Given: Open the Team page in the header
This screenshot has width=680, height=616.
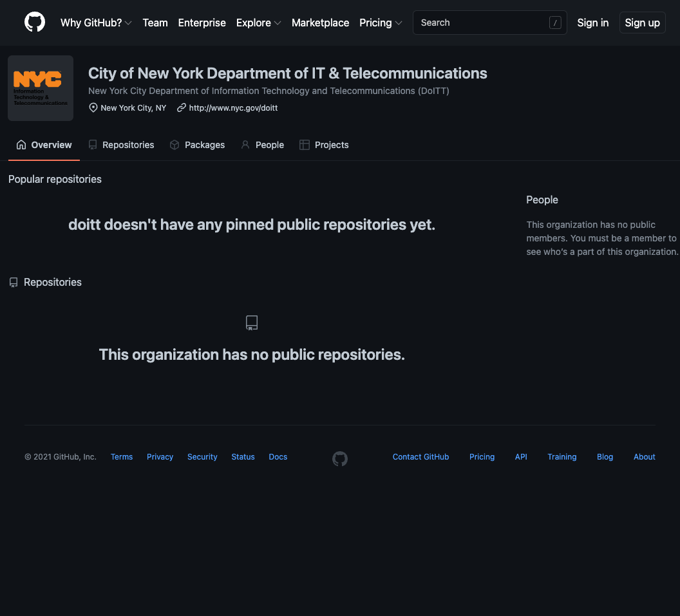Looking at the screenshot, I should 155,23.
